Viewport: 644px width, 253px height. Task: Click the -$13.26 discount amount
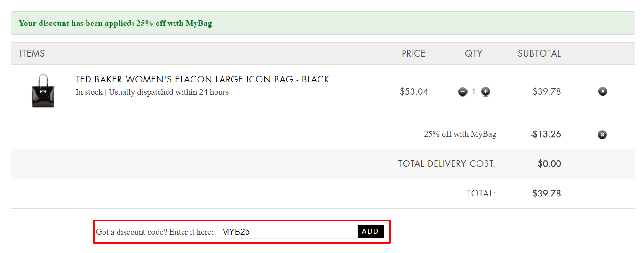coord(546,134)
